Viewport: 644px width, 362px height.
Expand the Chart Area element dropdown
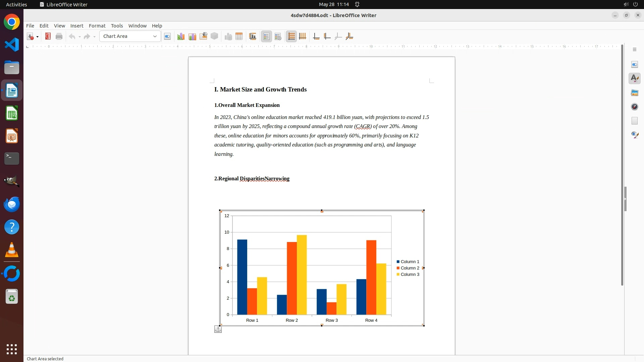(155, 36)
